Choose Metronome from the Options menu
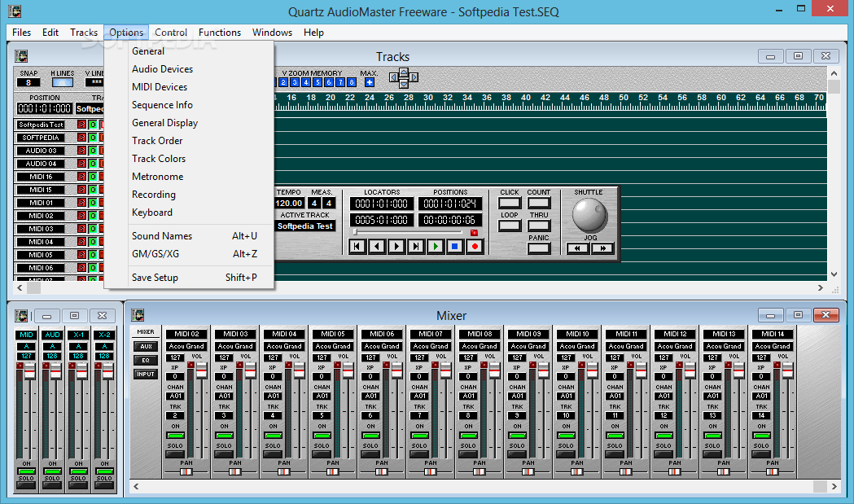 (157, 177)
